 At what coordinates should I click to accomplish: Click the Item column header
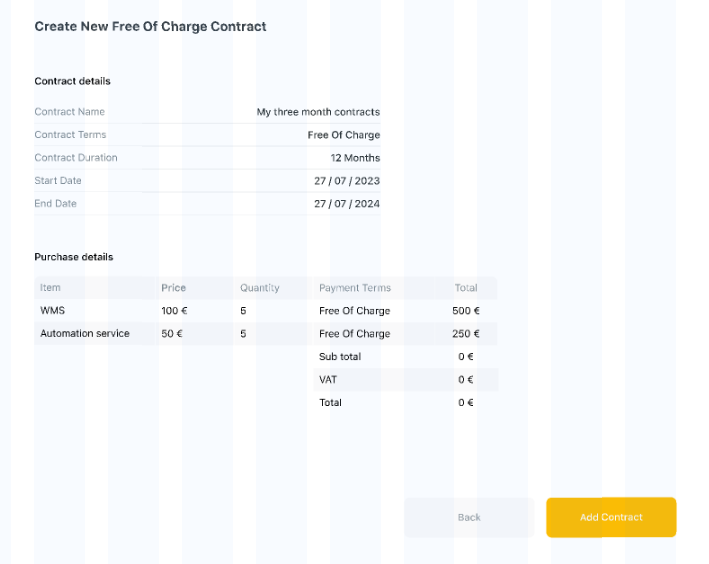[x=51, y=288]
